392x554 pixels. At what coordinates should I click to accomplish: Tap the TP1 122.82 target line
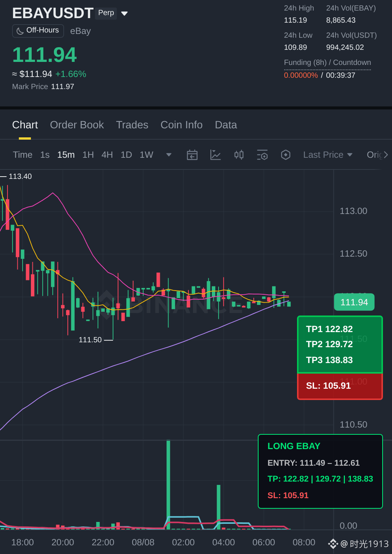(x=329, y=329)
